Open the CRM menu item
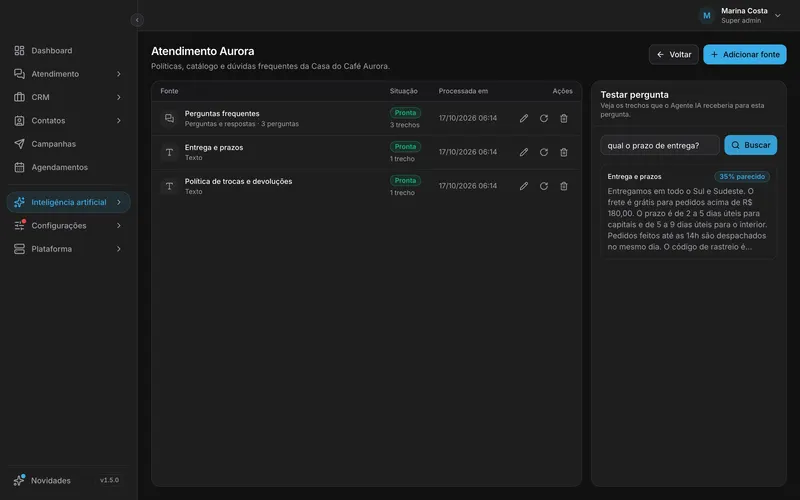The image size is (800, 500). 69,97
